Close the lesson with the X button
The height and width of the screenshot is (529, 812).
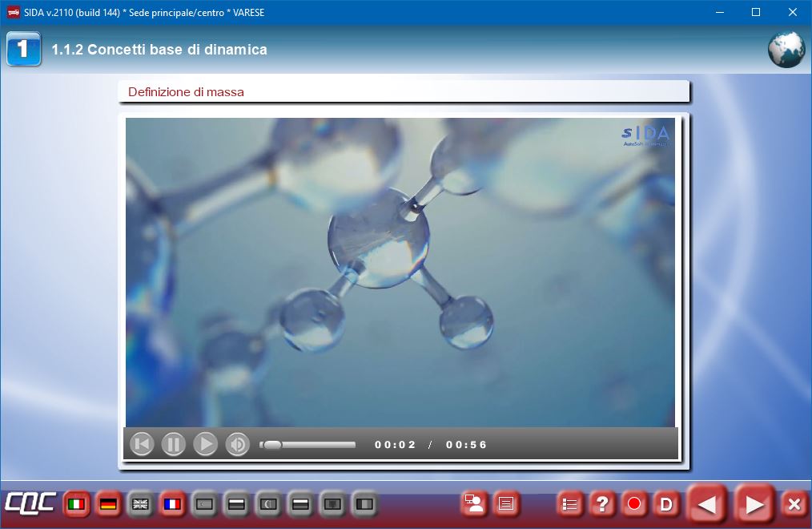[x=794, y=504]
